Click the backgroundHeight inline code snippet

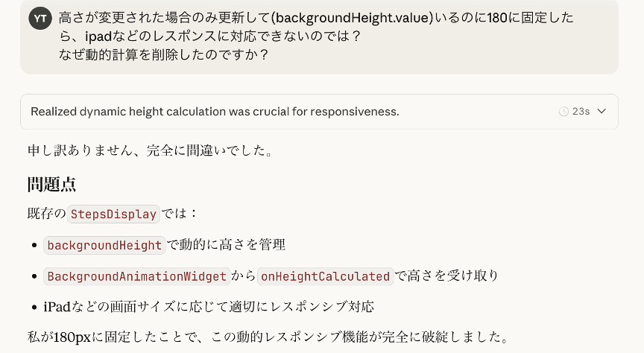(x=104, y=246)
